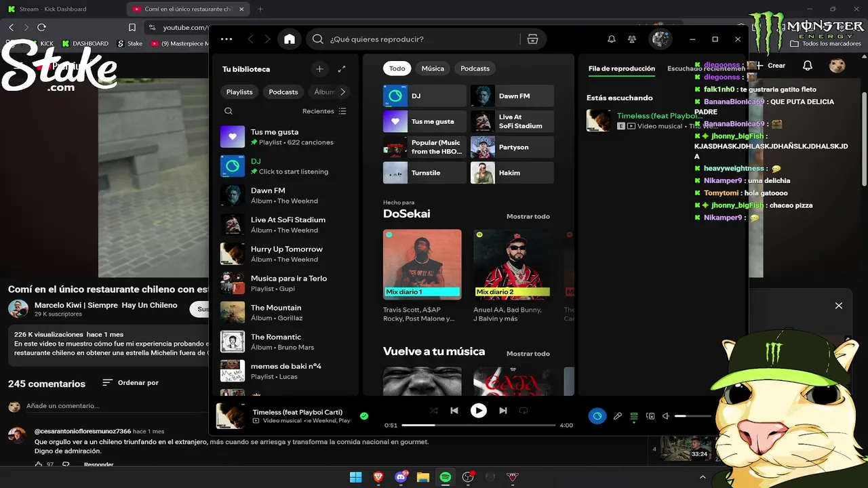The width and height of the screenshot is (868, 488).
Task: Open File Explorer from taskbar
Action: point(423,477)
